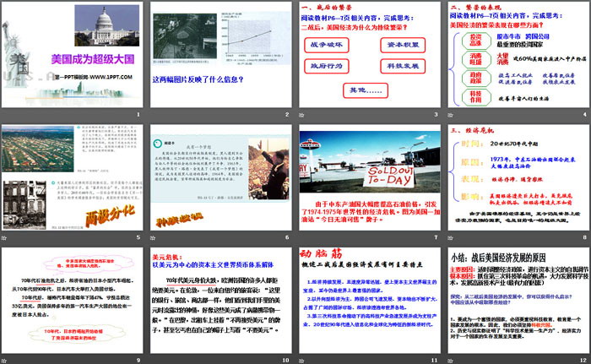591x364 pixels.
Task: Select slide 2 with the line chart
Action: coord(221,55)
